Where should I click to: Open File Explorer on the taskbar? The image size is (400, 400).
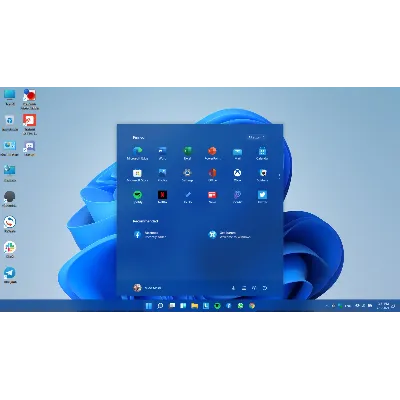pyautogui.click(x=195, y=305)
